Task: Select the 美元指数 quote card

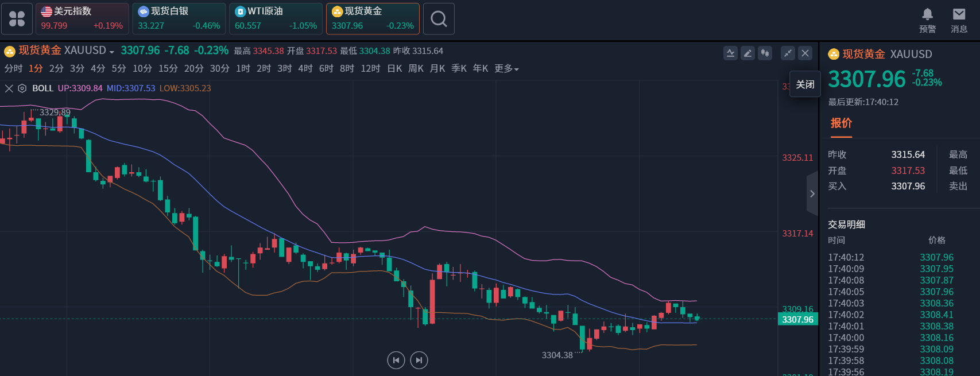Action: point(82,19)
